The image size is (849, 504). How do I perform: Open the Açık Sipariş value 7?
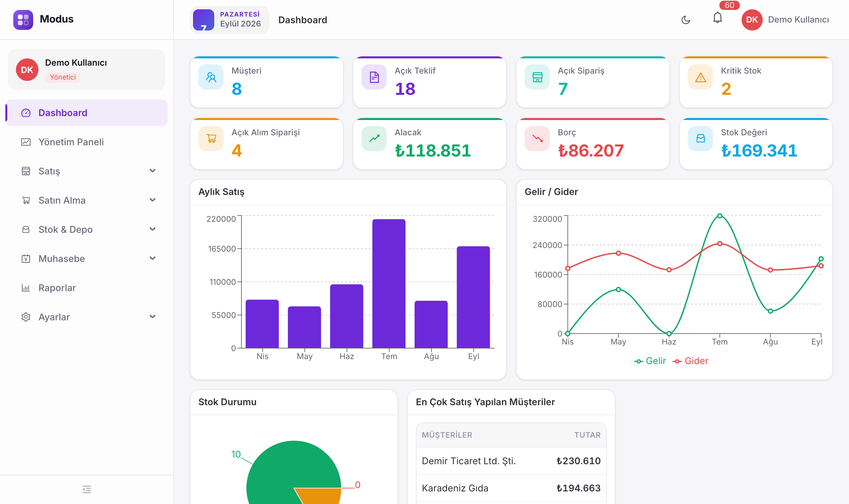pos(563,89)
